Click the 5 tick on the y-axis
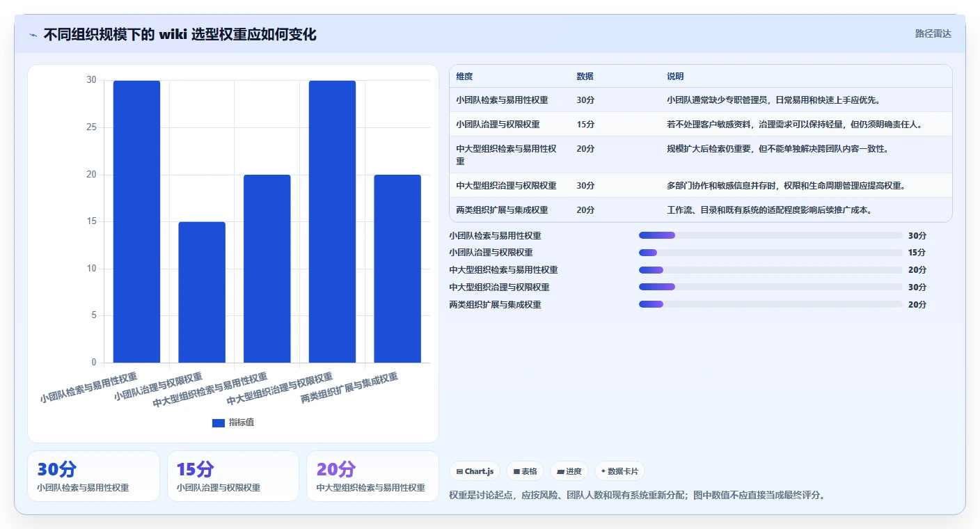 tap(94, 315)
